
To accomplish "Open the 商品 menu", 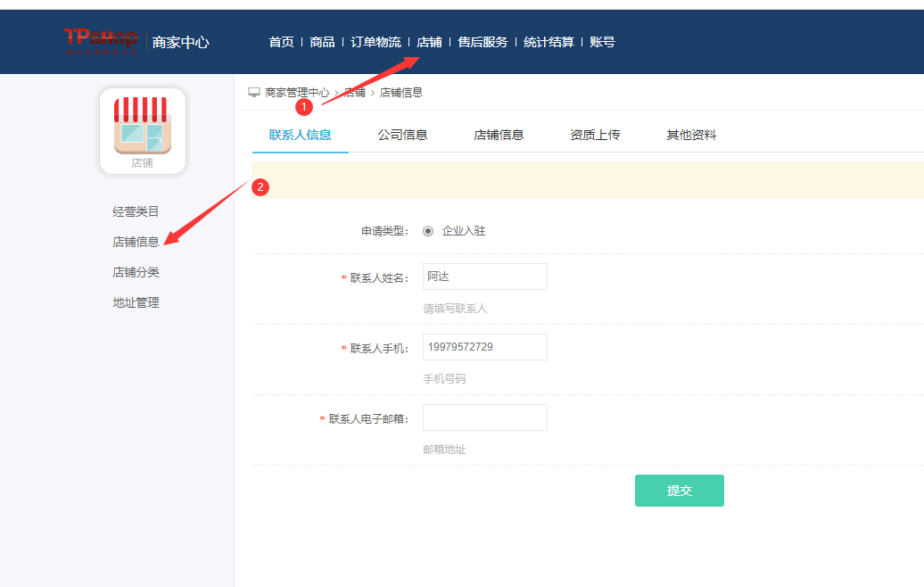I will (x=322, y=42).
